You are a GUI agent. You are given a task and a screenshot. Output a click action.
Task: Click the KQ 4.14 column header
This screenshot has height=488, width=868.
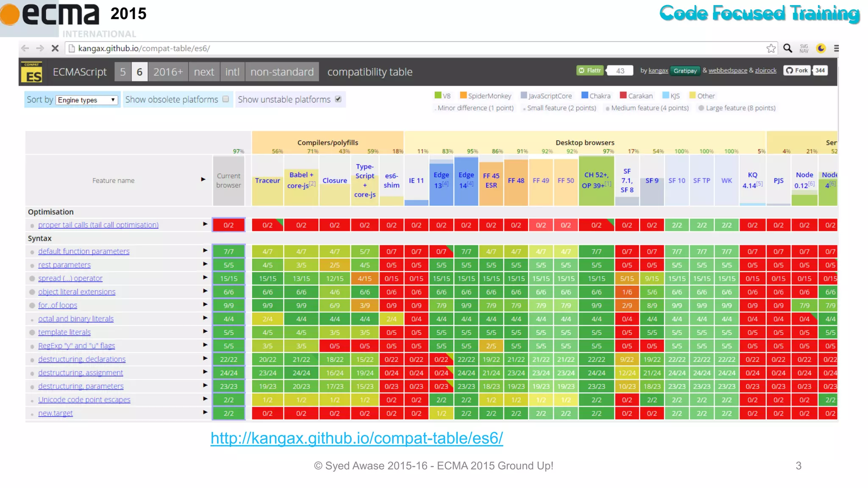(x=752, y=180)
